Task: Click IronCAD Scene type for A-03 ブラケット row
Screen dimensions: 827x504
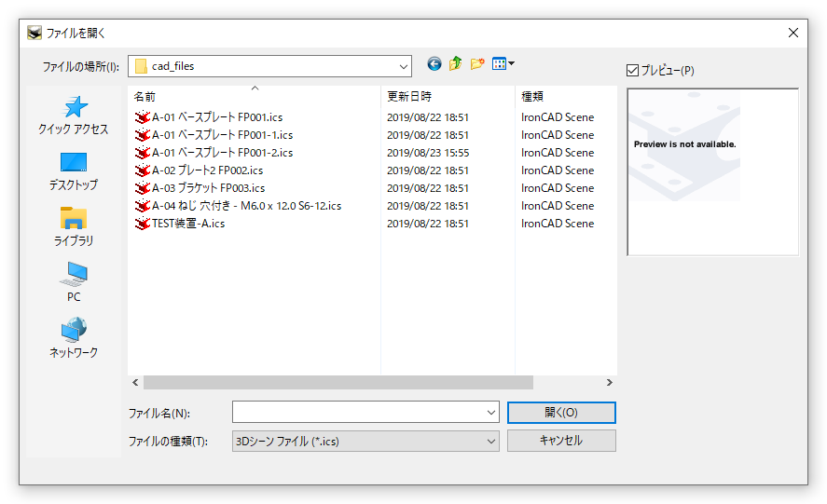Action: (x=558, y=188)
